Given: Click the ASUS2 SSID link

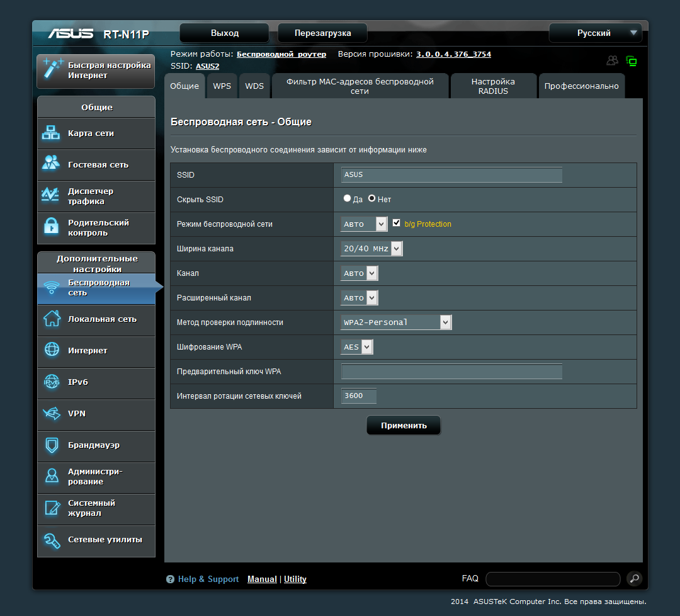Looking at the screenshot, I should (x=207, y=66).
